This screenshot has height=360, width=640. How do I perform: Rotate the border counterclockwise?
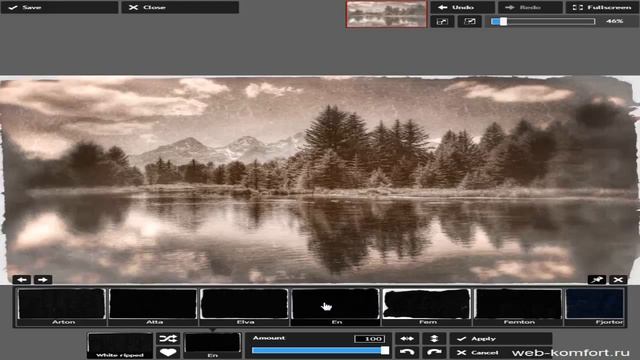407,352
